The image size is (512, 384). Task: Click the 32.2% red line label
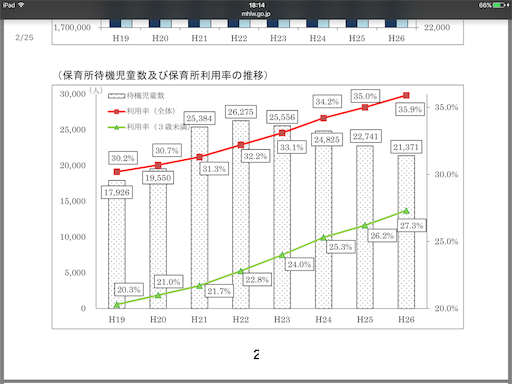coord(255,156)
